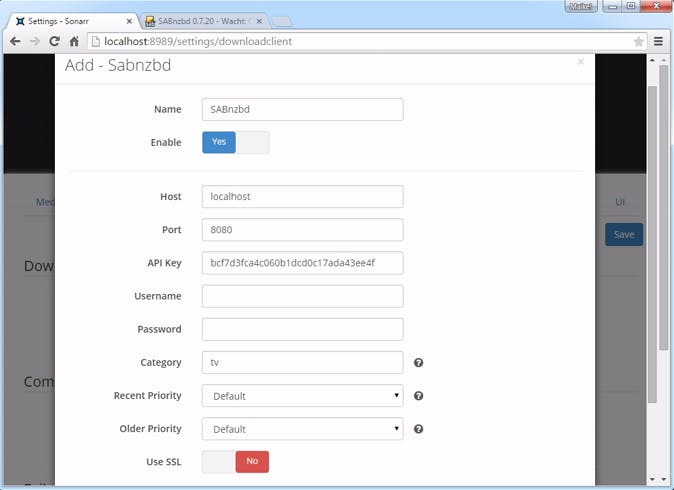The height and width of the screenshot is (490, 674).
Task: Click the 'Use SSL' label
Action: click(x=164, y=462)
